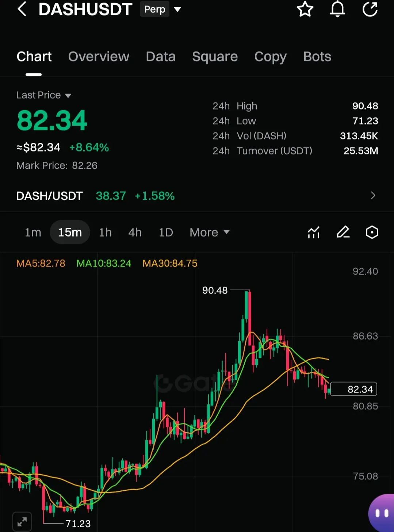The height and width of the screenshot is (532, 394).
Task: Tap the 90.48 high marker on chart
Action: click(215, 290)
